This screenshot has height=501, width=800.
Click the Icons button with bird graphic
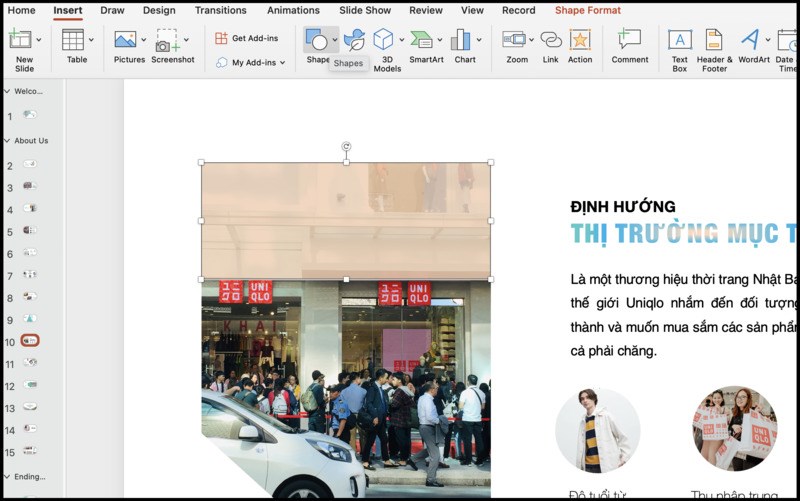pos(354,40)
